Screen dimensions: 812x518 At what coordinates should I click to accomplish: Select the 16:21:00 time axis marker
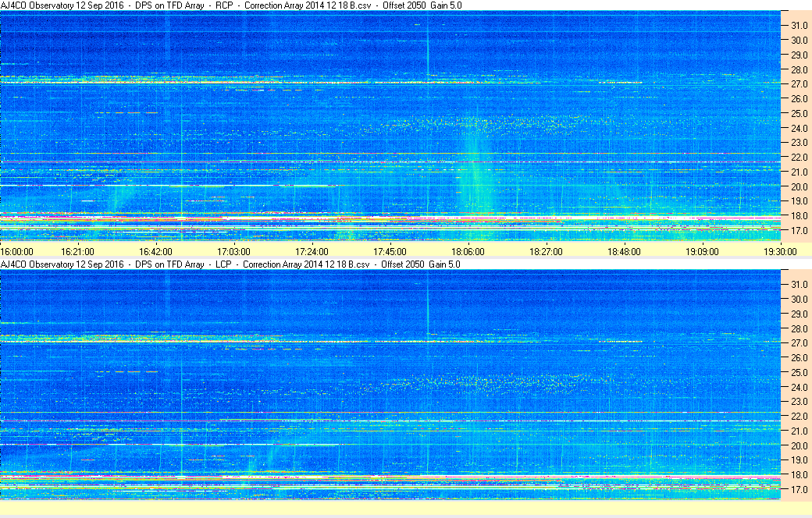77,252
